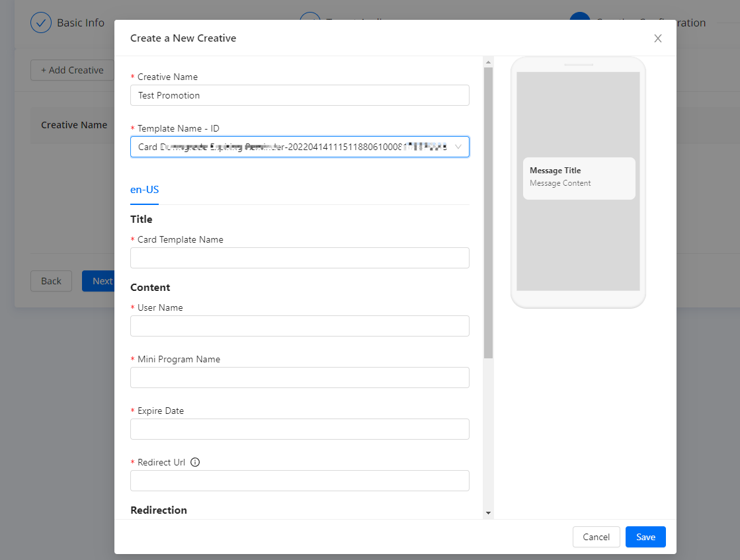Click the Message Title preview card
The width and height of the screenshot is (740, 560).
[x=579, y=178]
